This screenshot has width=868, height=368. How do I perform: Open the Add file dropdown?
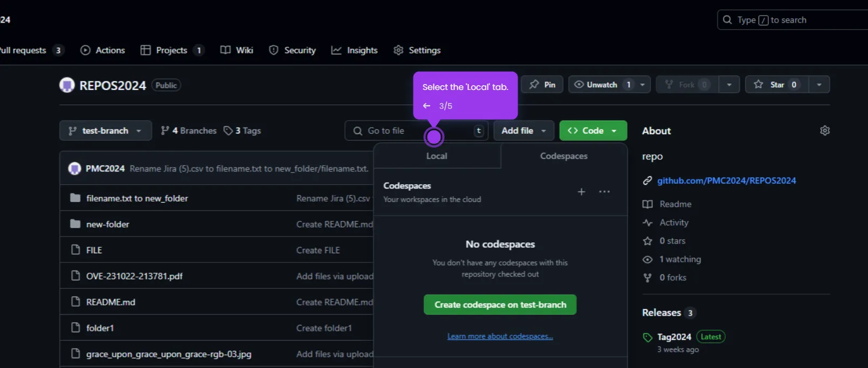coord(523,130)
